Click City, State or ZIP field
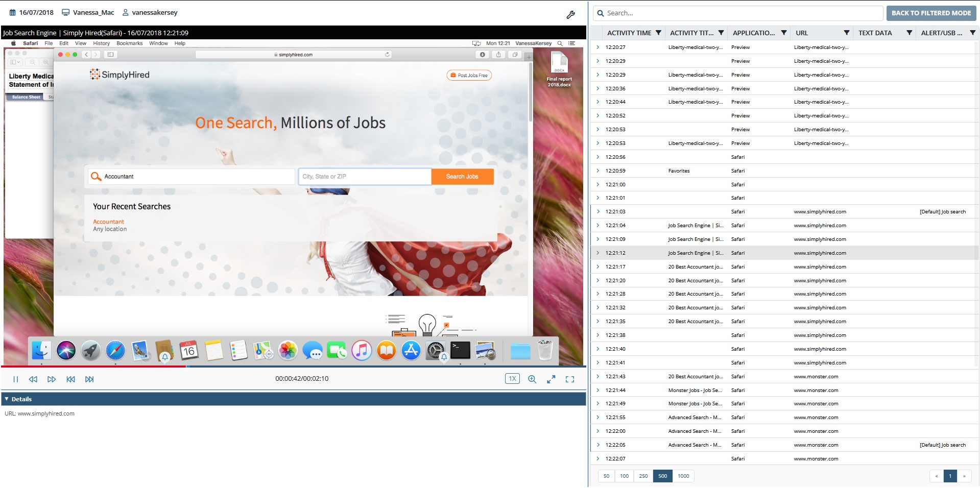Viewport: 980px width, 488px height. [x=365, y=177]
